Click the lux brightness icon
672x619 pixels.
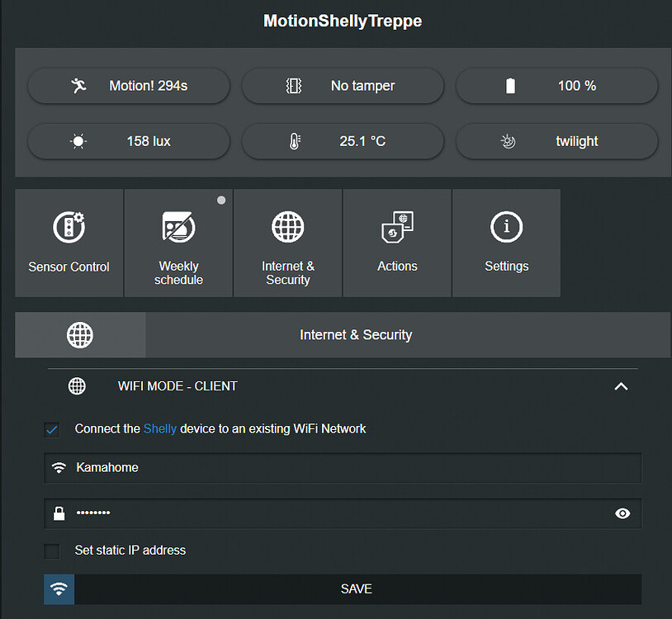77,141
